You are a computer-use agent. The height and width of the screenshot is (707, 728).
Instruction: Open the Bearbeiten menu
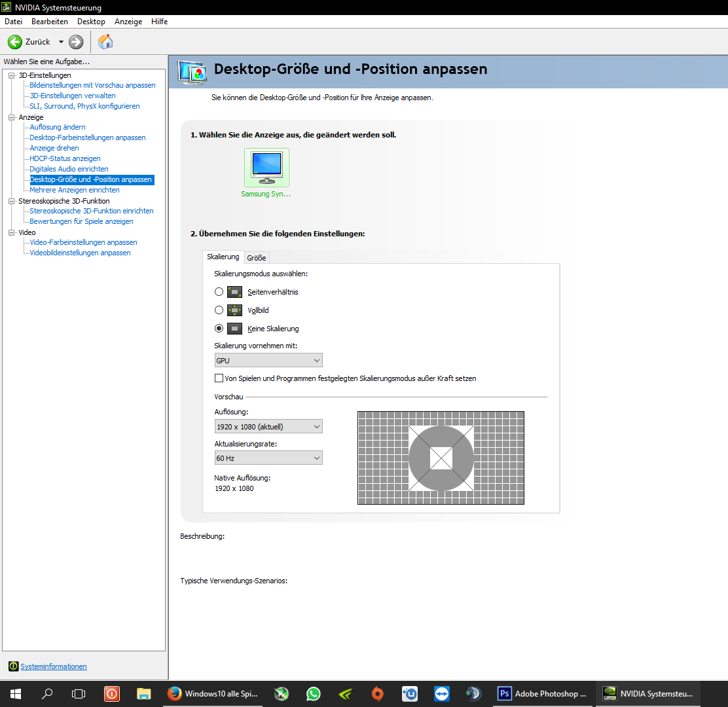(x=50, y=22)
